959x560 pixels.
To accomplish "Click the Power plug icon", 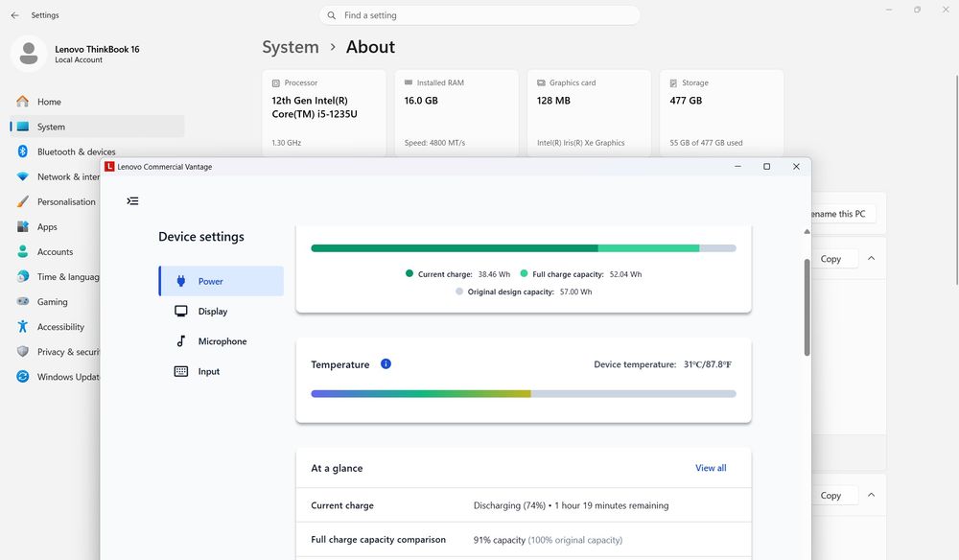I will (181, 281).
